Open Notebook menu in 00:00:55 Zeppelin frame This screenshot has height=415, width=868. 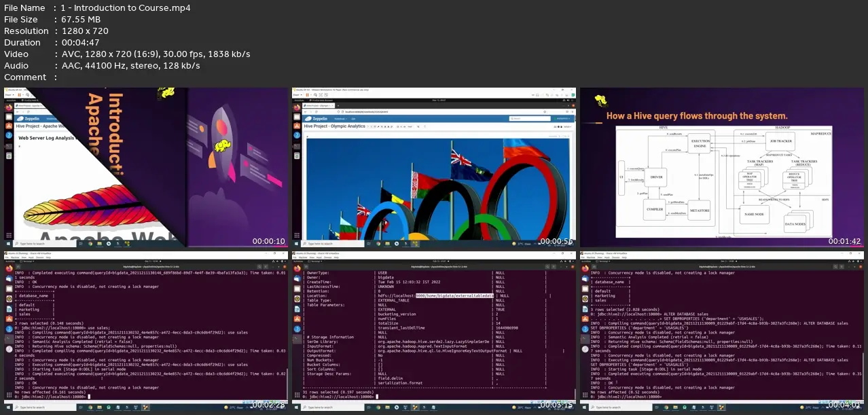pos(340,119)
